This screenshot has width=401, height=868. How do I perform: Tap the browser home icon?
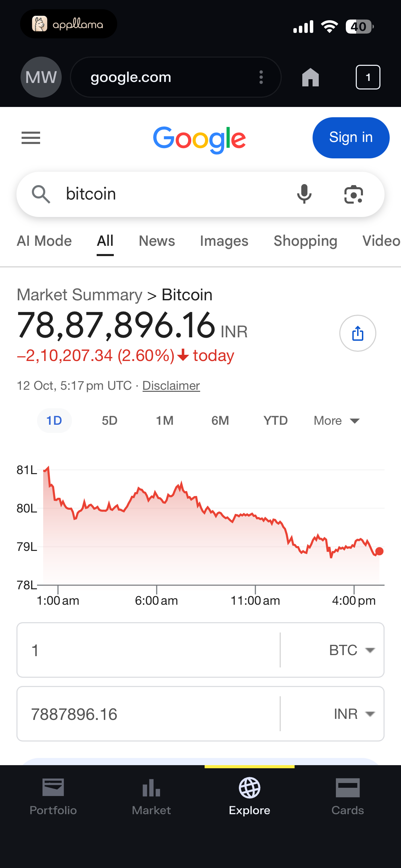tap(311, 77)
